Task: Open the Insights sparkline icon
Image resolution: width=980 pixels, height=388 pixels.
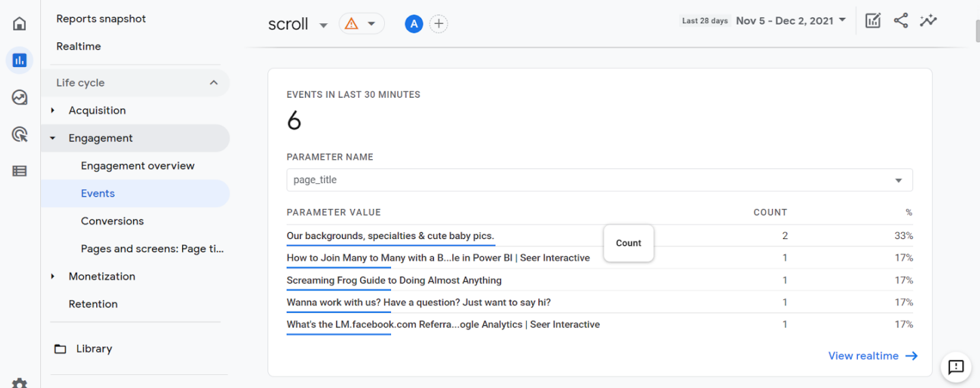Action: pyautogui.click(x=928, y=20)
